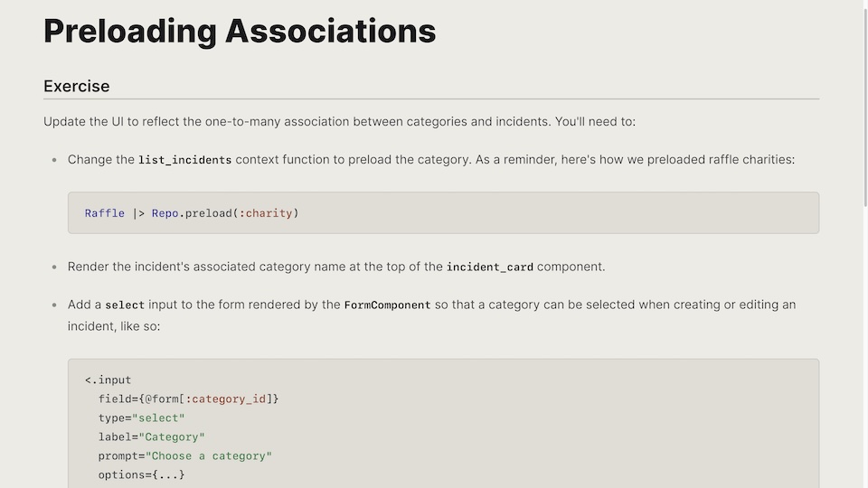Image resolution: width=868 pixels, height=488 pixels.
Task: Click the options={...} code line
Action: [142, 474]
